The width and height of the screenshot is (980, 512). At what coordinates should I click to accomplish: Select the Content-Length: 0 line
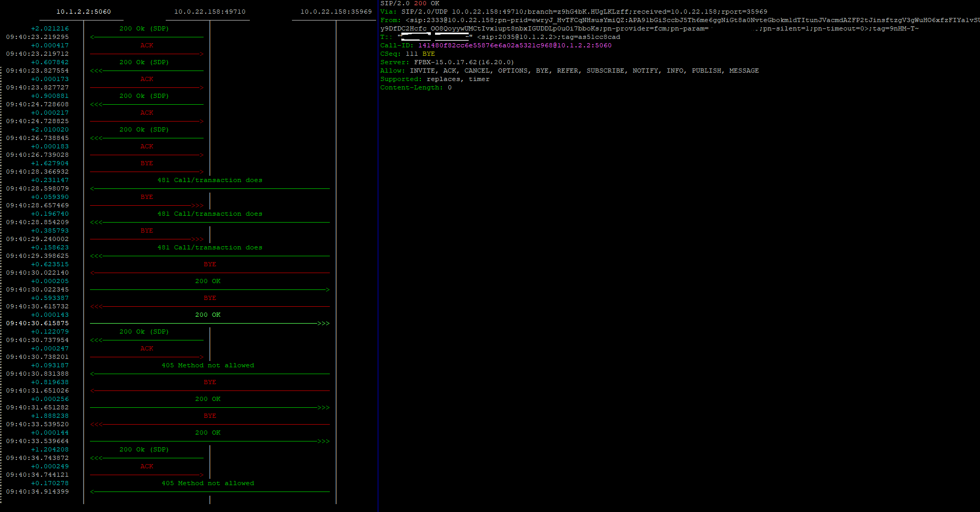(416, 87)
